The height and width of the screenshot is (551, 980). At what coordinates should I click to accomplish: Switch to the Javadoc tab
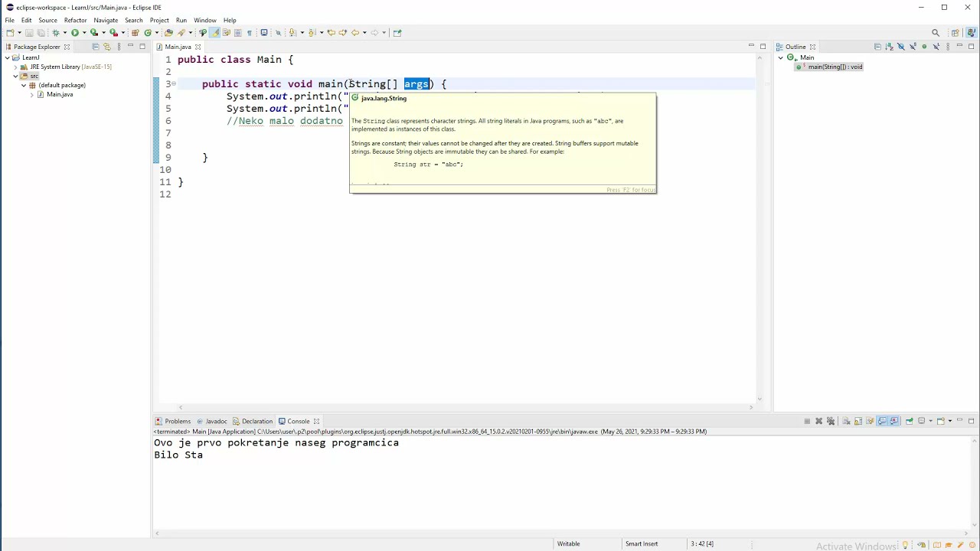212,421
